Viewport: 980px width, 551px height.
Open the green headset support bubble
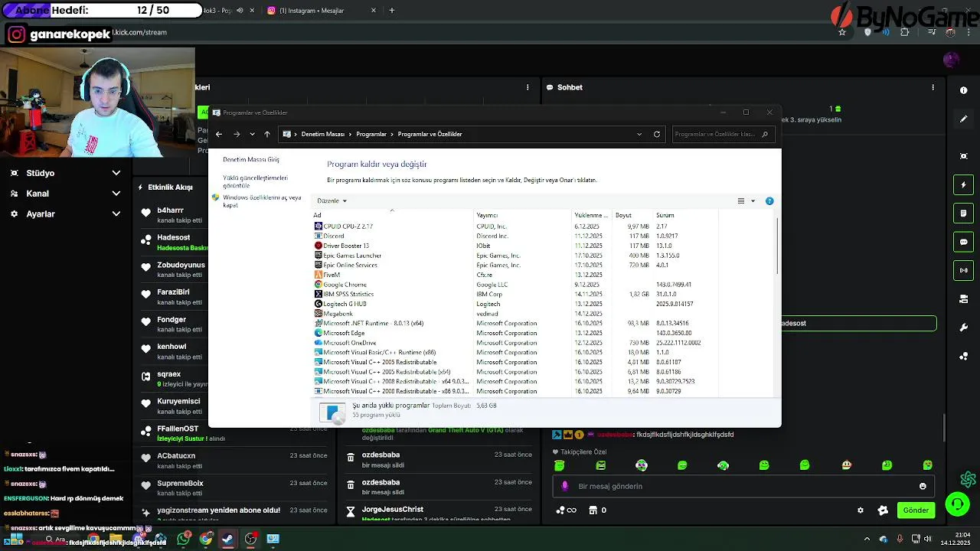pyautogui.click(x=957, y=504)
